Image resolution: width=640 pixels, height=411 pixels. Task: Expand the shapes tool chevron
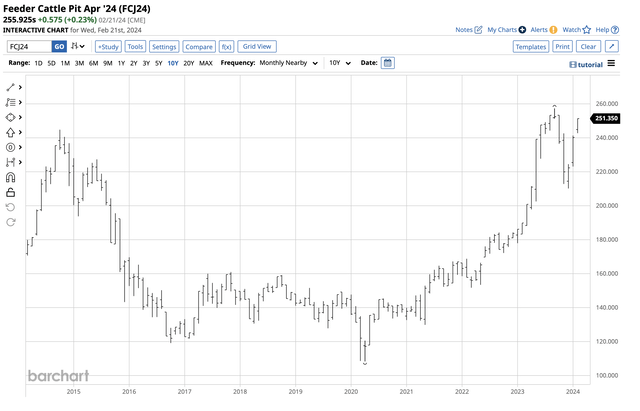coord(20,118)
